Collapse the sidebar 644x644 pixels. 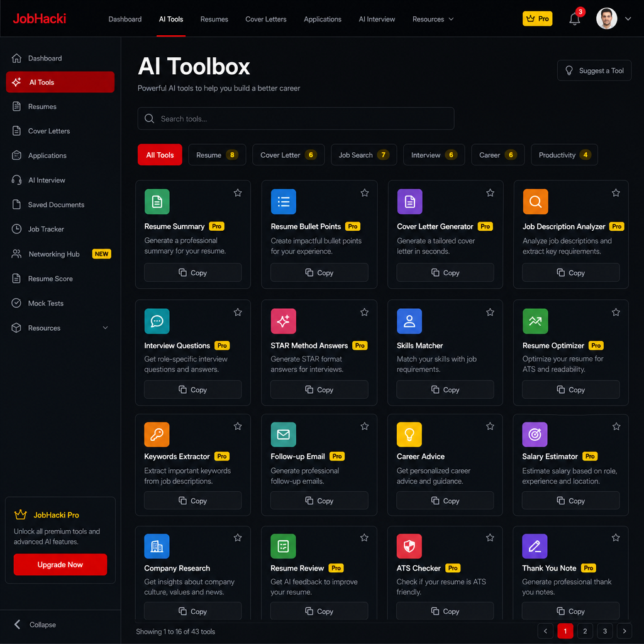click(35, 625)
